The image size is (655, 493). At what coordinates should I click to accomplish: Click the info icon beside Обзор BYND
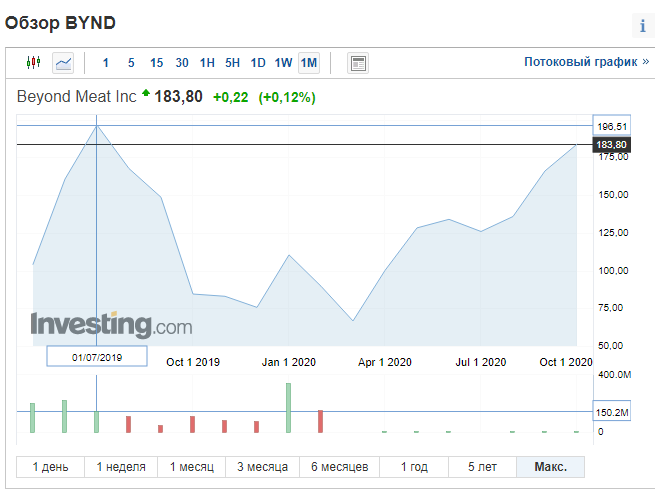[x=643, y=26]
